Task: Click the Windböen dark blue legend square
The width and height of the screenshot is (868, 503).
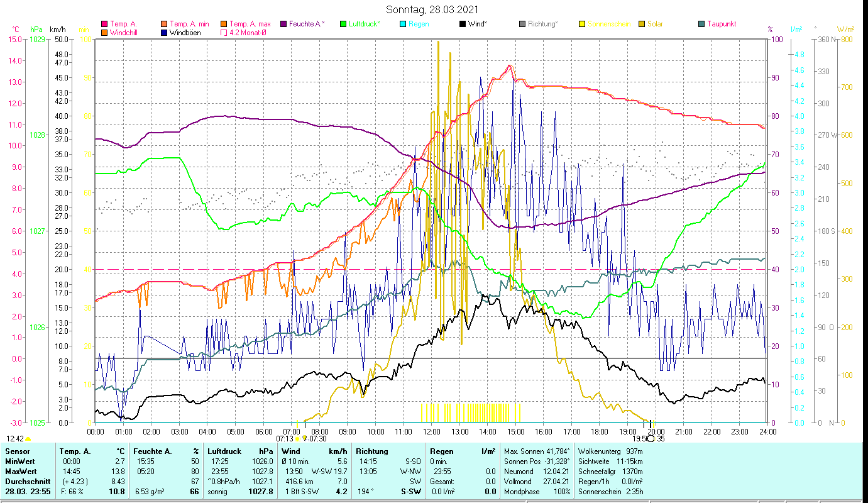Action: 164,33
